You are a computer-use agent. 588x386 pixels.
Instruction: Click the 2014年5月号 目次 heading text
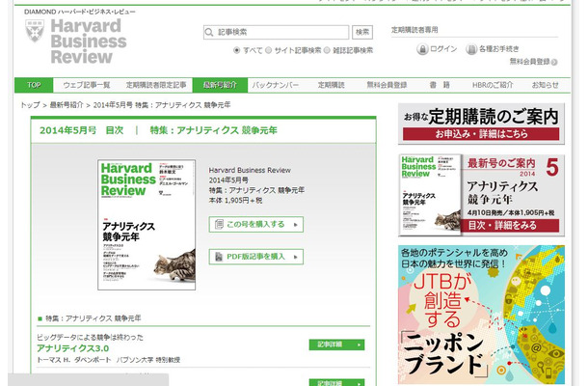pyautogui.click(x=81, y=130)
